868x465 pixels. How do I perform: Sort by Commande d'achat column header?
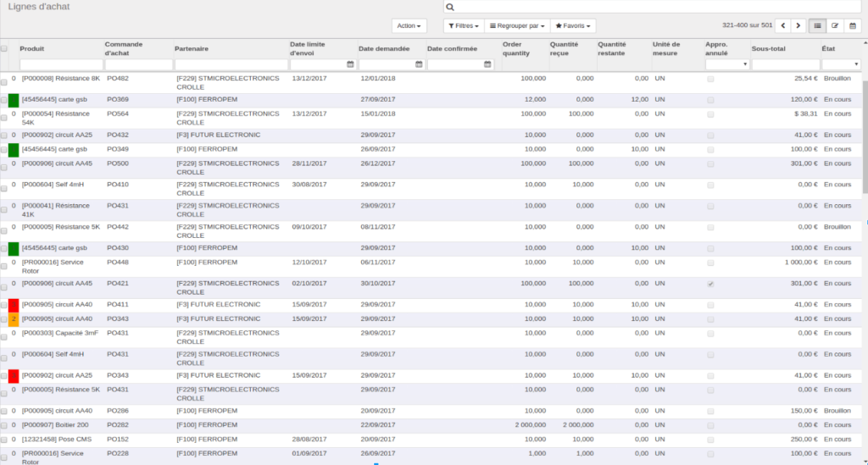(x=124, y=48)
